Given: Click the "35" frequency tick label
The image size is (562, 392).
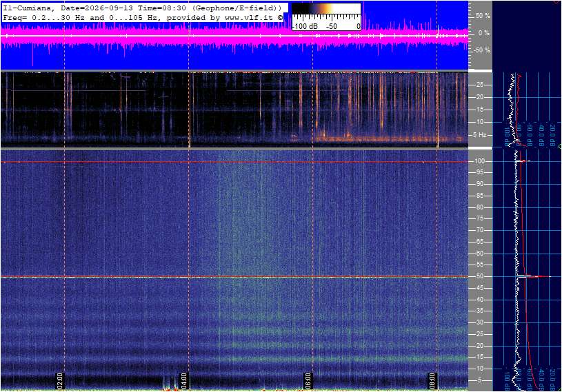Looking at the screenshot, I should 480,311.
